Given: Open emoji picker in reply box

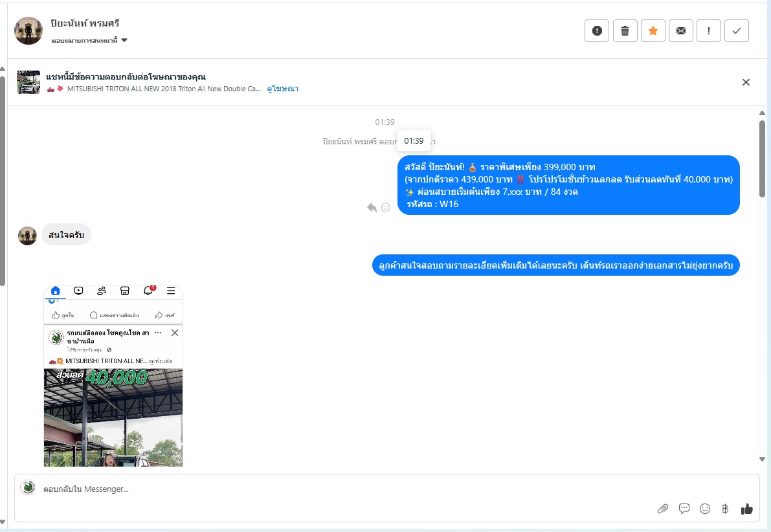Looking at the screenshot, I should (704, 509).
